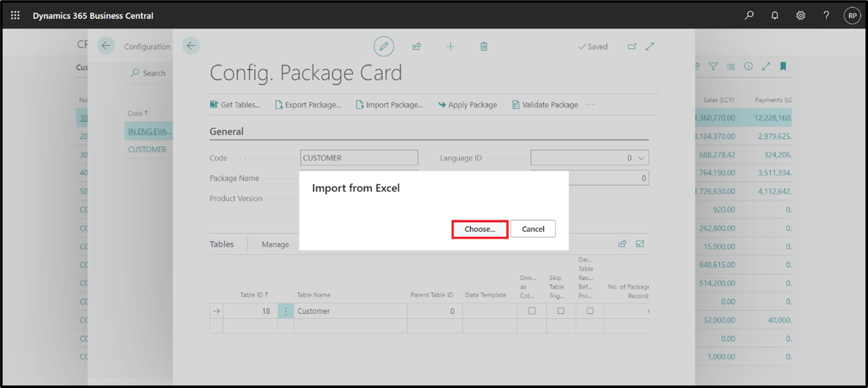Open the notifications bell

click(775, 16)
